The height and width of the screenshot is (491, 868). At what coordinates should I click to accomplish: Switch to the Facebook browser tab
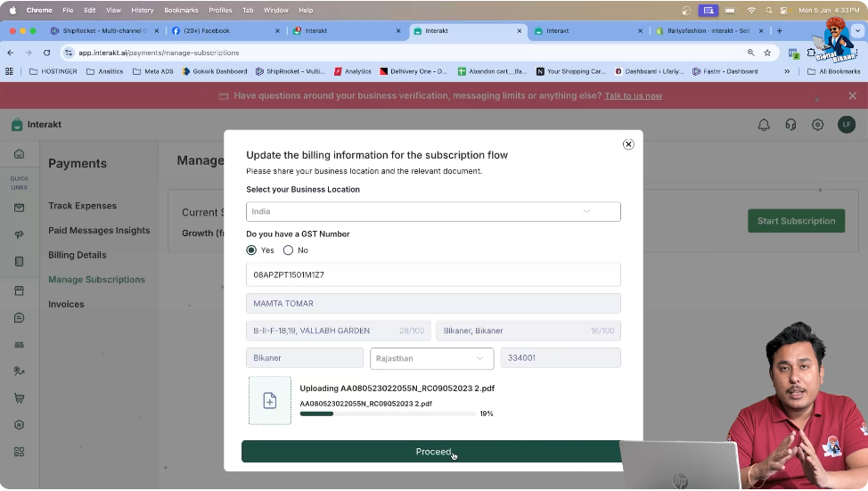coord(225,30)
